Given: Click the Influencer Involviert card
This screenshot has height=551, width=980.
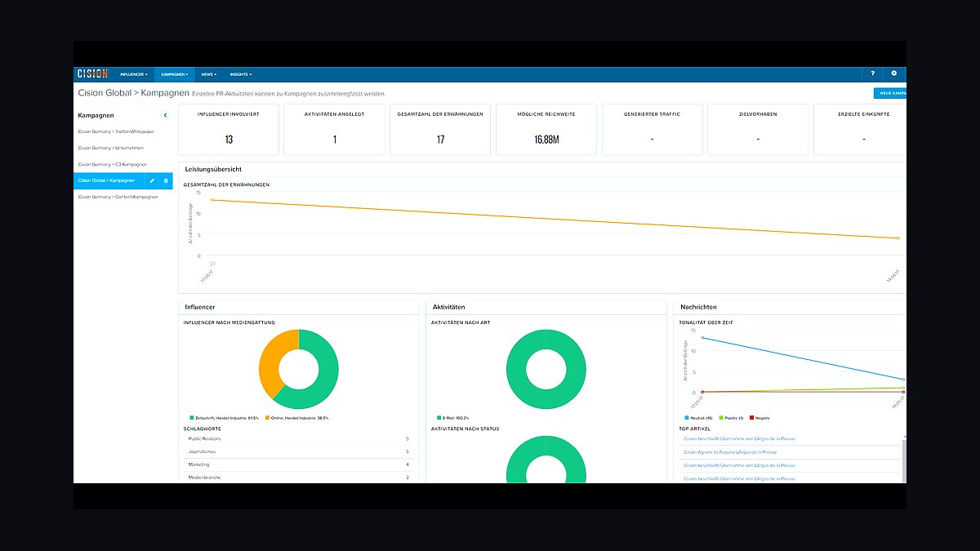Looking at the screenshot, I should 229,129.
